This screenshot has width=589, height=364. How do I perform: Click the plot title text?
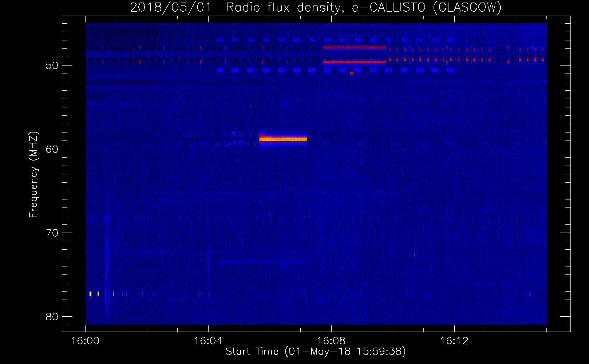316,7
